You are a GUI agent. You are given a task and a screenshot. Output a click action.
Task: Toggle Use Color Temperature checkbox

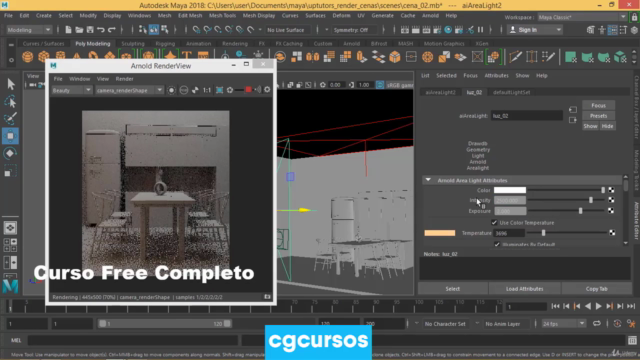494,222
